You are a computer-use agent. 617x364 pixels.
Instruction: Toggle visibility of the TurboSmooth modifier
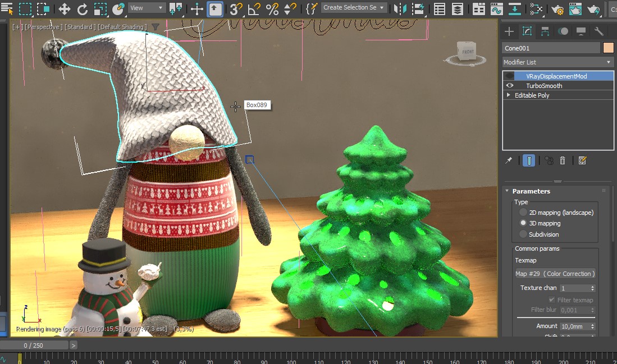click(510, 86)
